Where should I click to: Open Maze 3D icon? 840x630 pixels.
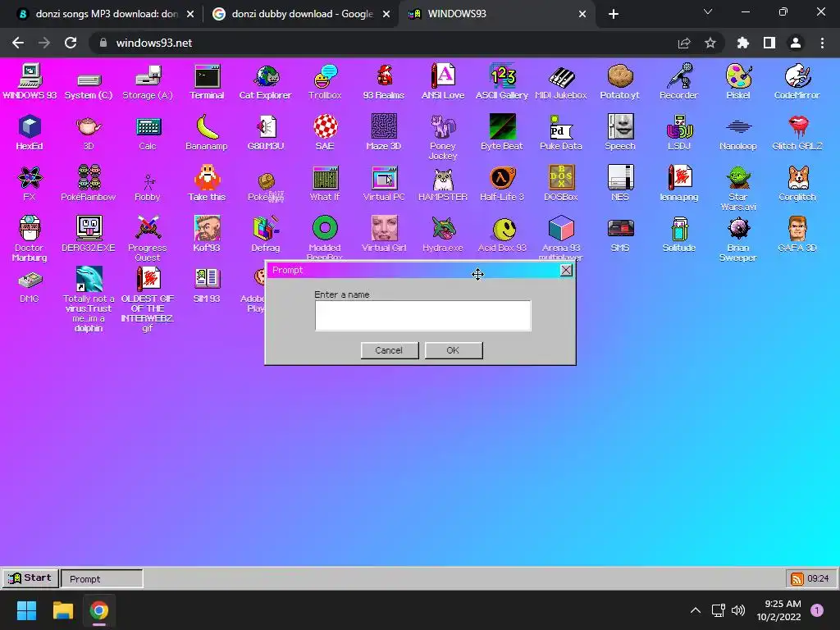click(x=384, y=133)
